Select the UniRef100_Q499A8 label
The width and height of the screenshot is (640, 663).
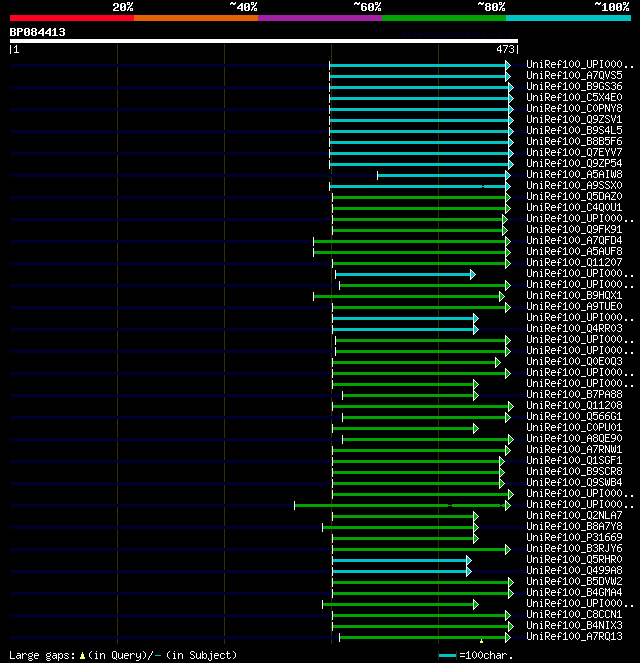pos(574,570)
